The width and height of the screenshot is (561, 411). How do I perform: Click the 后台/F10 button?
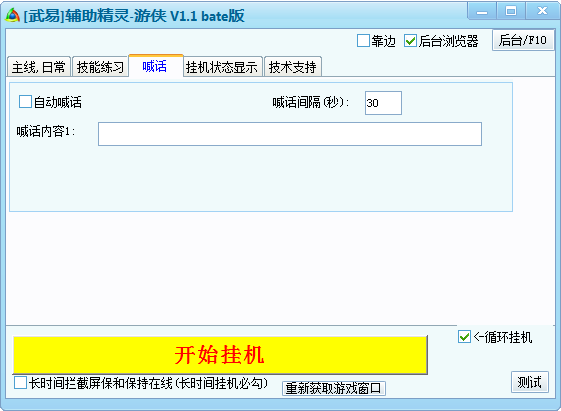click(523, 40)
